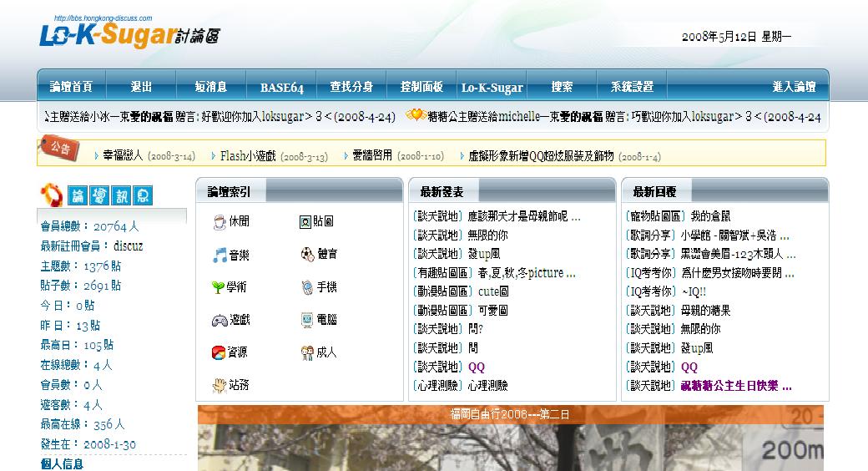Open purple QQ link in 最新發表
Image resolution: width=868 pixels, height=471 pixels.
[477, 367]
